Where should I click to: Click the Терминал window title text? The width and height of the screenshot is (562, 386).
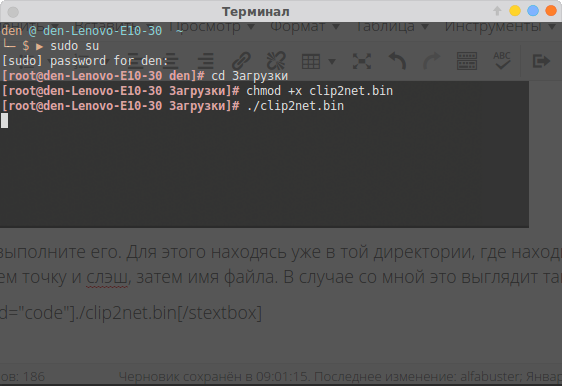click(256, 12)
